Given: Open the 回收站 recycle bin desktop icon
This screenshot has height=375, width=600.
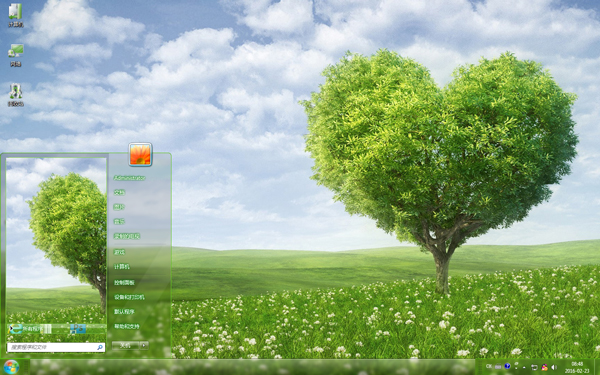Looking at the screenshot, I should [15, 95].
